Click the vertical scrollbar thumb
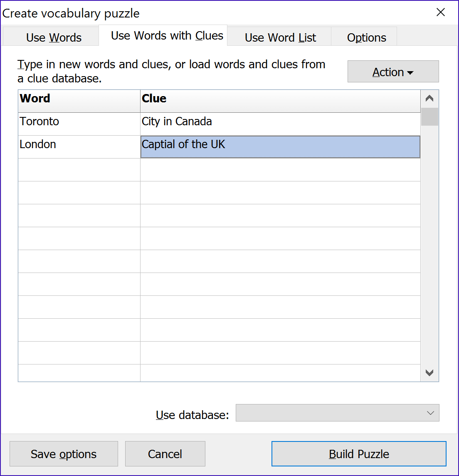This screenshot has width=459, height=476. [x=429, y=117]
